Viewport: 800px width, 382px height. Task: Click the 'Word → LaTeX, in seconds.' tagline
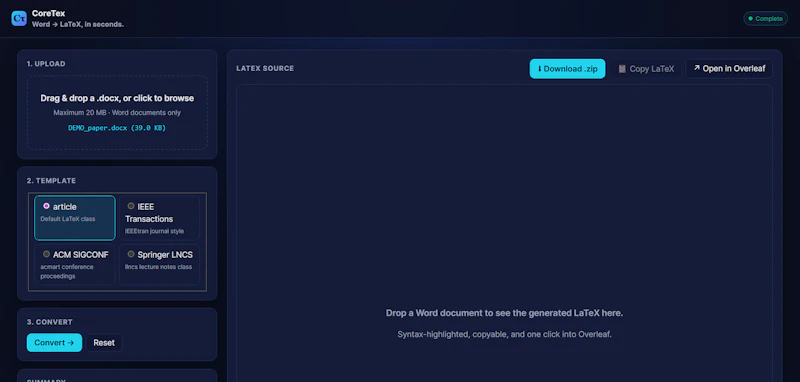pyautogui.click(x=78, y=24)
